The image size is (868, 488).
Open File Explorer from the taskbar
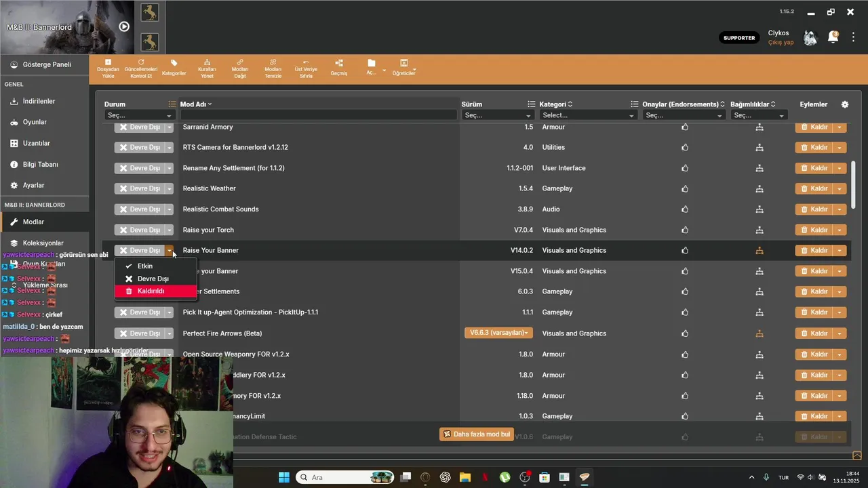tap(465, 477)
